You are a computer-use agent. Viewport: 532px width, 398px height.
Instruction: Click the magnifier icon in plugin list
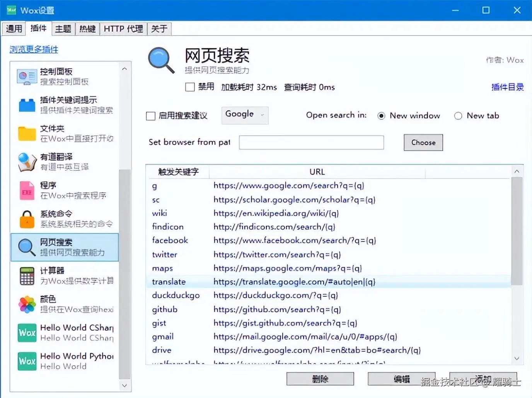tap(27, 247)
